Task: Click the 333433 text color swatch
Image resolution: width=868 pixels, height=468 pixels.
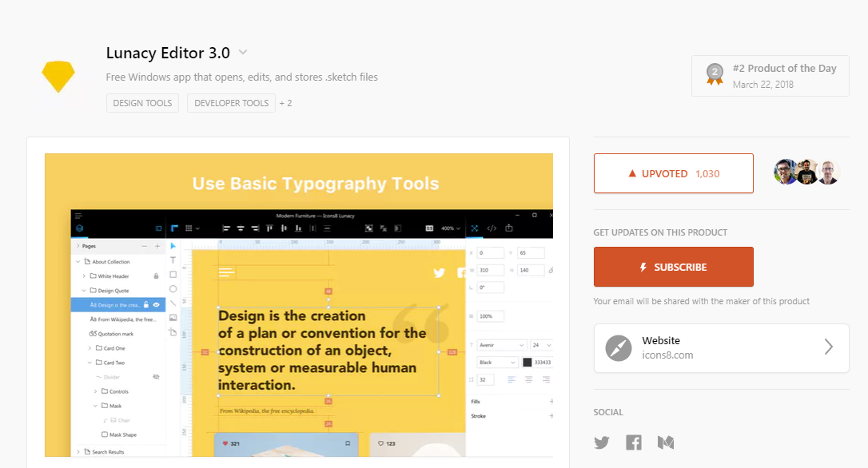Action: point(527,363)
